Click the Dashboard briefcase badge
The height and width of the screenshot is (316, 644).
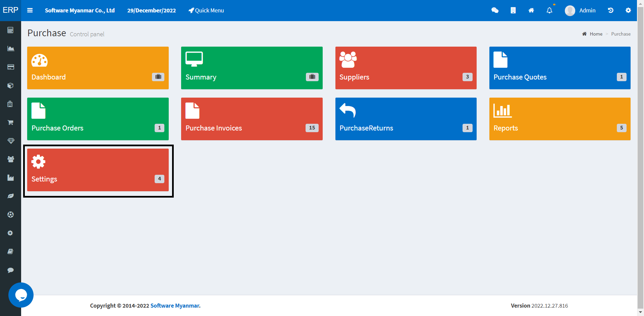pos(158,77)
